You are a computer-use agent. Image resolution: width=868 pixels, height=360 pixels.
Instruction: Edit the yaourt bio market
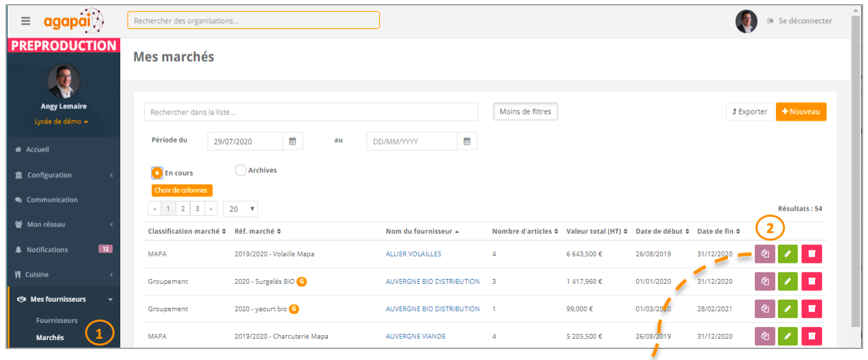[x=788, y=309]
